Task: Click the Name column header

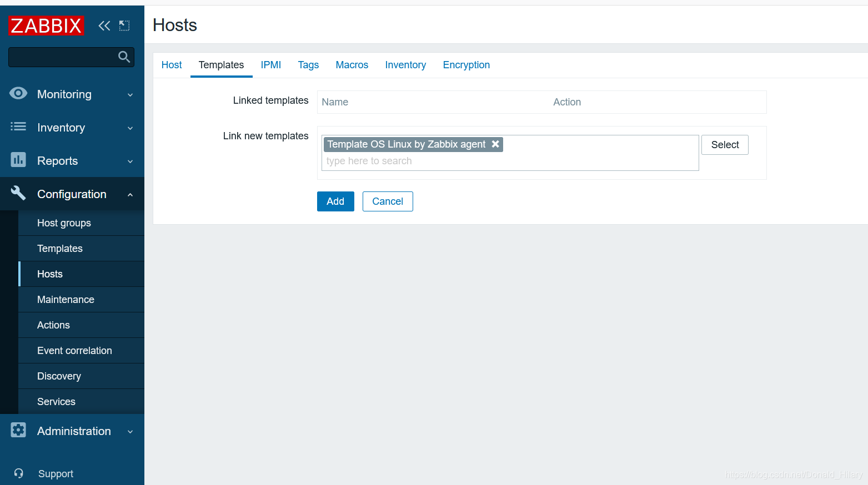Action: pyautogui.click(x=335, y=102)
